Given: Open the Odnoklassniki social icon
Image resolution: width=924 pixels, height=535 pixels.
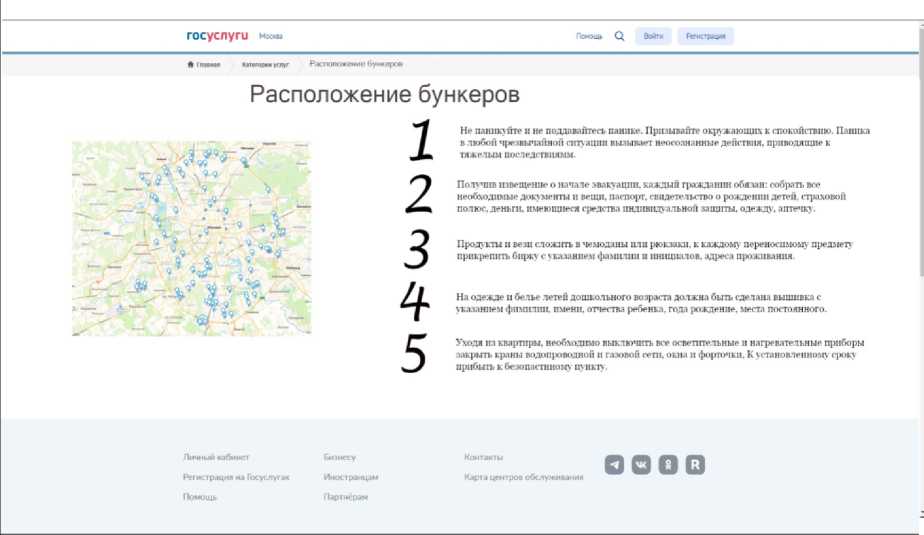Looking at the screenshot, I should pyautogui.click(x=667, y=465).
